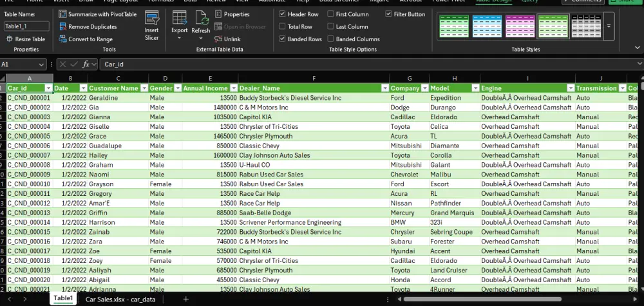Click the Table Name input field
Screen dimensions: 644x306
[26, 26]
